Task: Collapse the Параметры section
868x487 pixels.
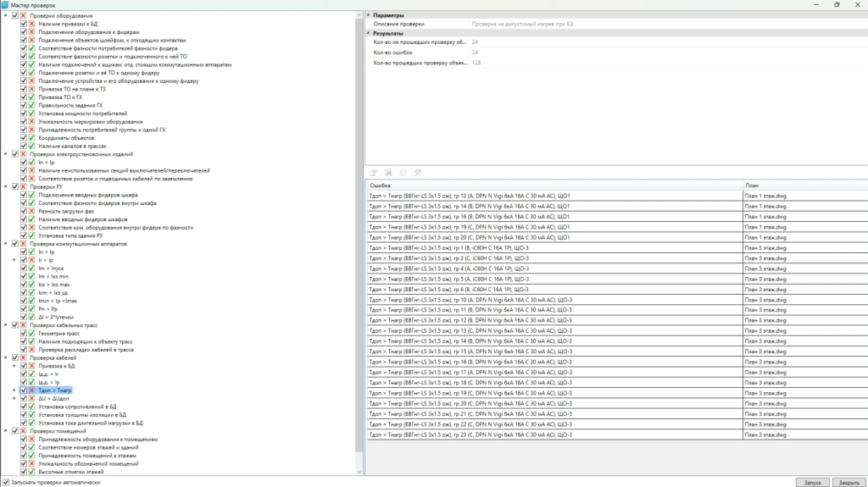Action: pyautogui.click(x=369, y=16)
